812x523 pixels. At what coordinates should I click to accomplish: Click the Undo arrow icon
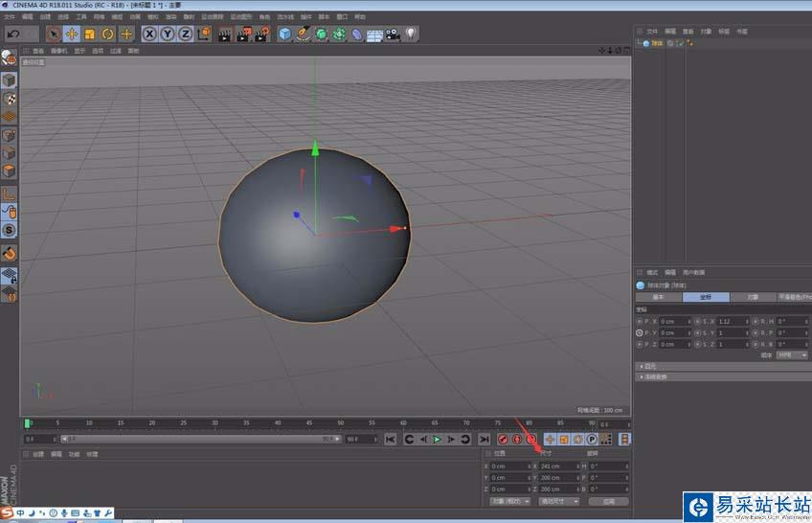coord(13,34)
